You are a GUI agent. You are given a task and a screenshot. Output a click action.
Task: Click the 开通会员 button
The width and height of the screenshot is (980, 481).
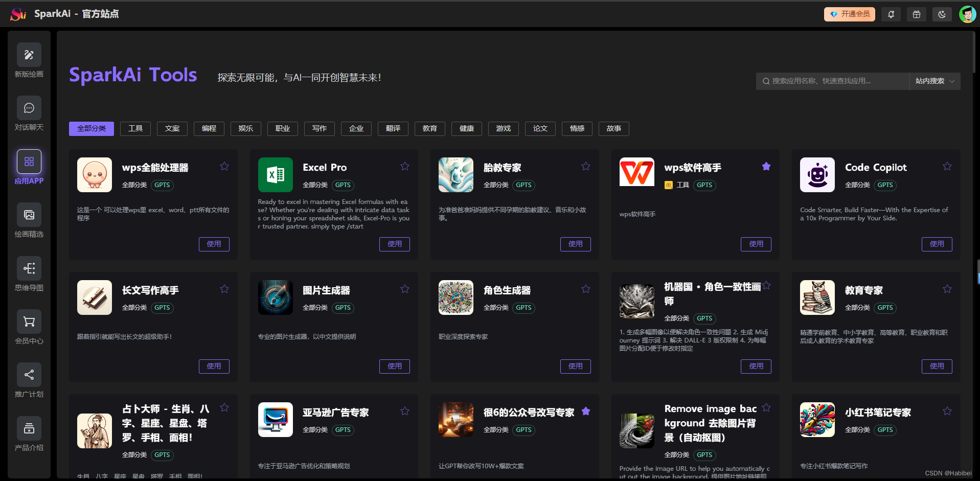coord(850,14)
